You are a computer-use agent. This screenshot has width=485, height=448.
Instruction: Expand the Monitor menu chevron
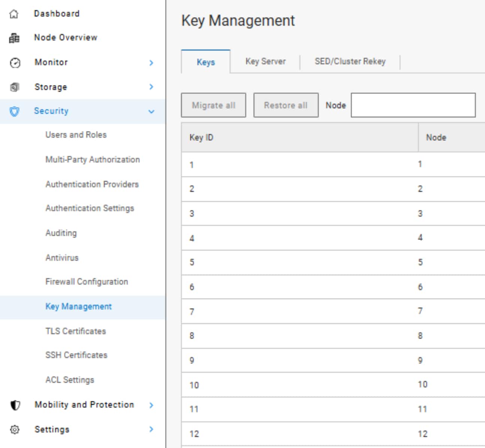(151, 63)
